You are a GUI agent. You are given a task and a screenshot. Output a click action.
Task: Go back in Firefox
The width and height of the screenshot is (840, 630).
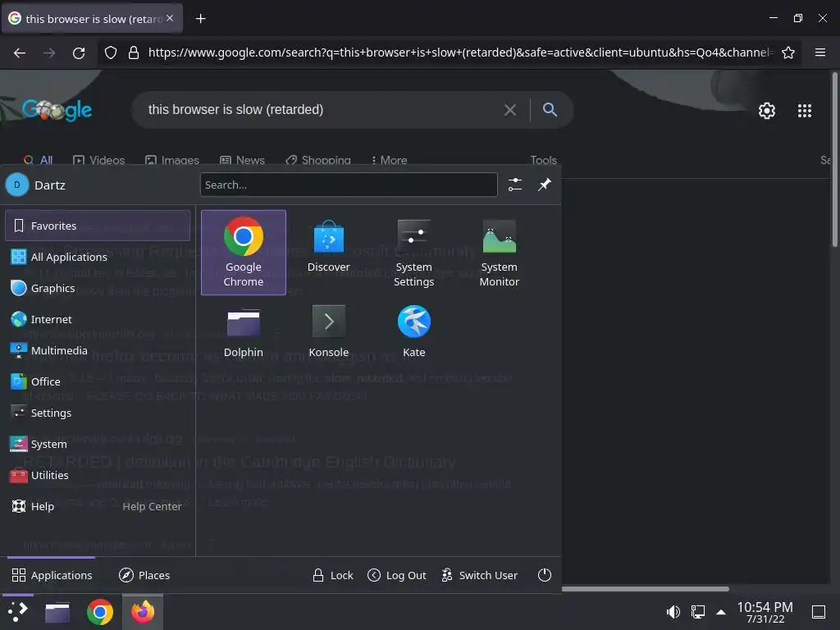click(20, 52)
